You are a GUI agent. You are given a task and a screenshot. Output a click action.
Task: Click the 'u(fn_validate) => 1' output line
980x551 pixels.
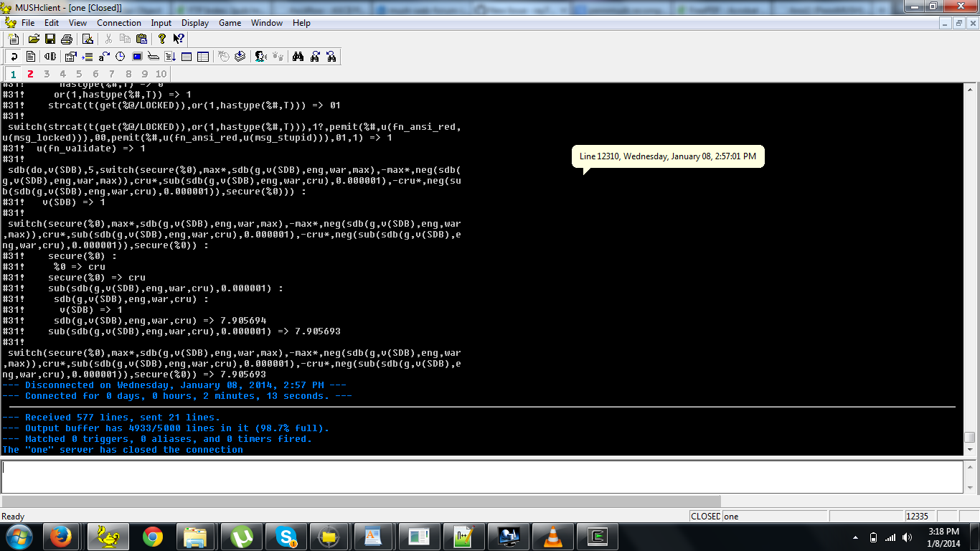point(74,149)
